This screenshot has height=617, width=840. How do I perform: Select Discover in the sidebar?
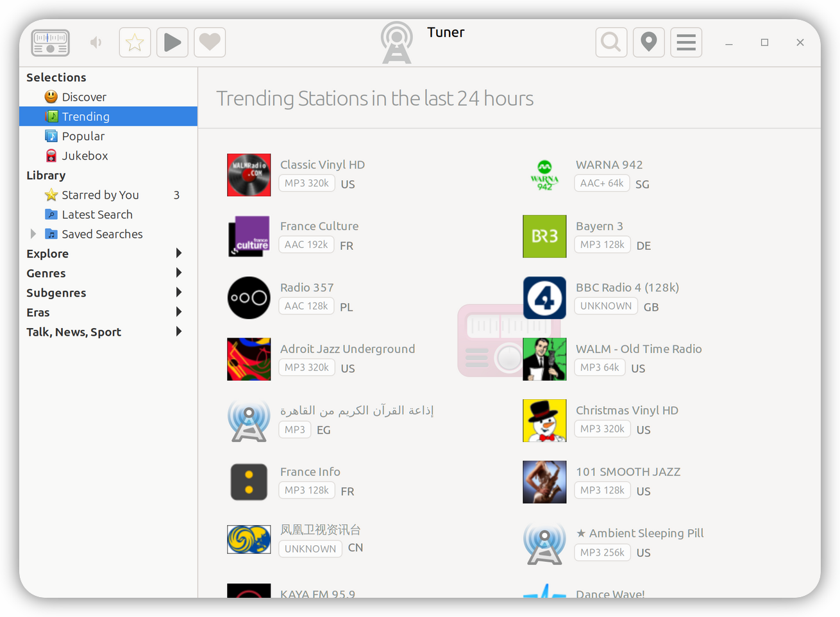[x=108, y=97]
